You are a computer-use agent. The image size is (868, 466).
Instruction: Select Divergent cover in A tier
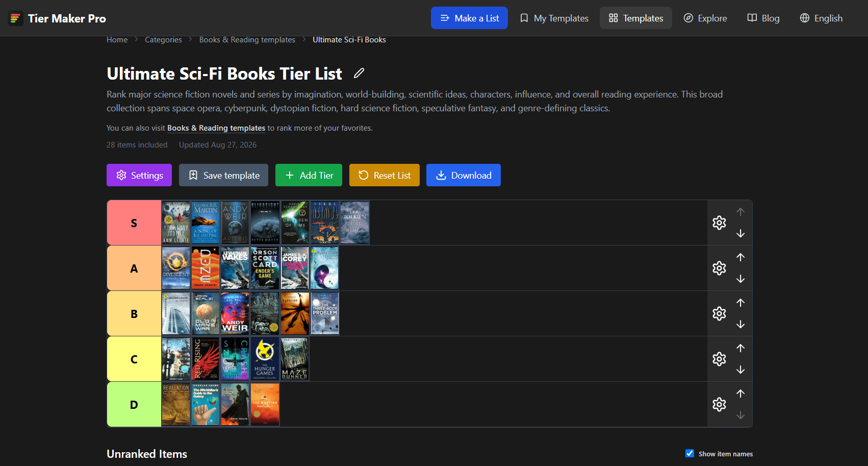(x=176, y=268)
